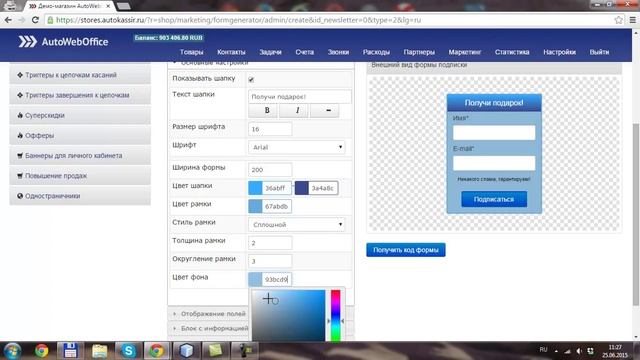Click the taskbar clock showing 11:27

(615, 351)
